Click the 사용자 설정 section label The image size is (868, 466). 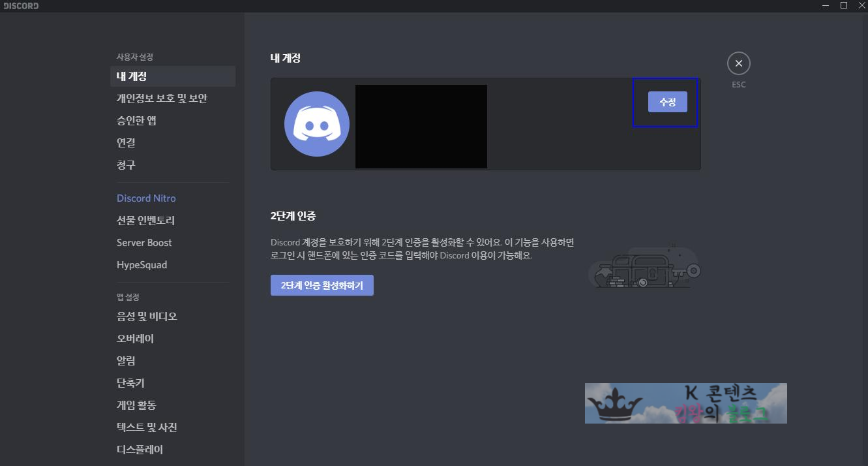[x=135, y=57]
